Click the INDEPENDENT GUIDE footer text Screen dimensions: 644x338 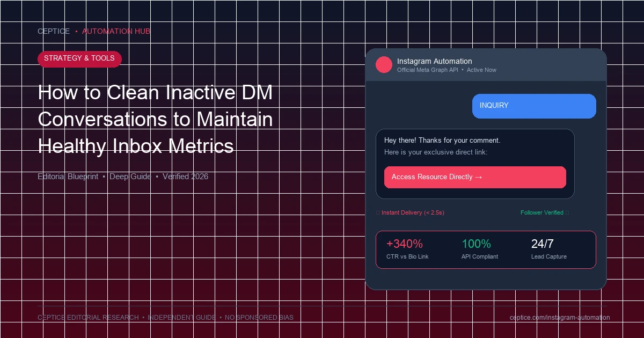click(x=182, y=318)
